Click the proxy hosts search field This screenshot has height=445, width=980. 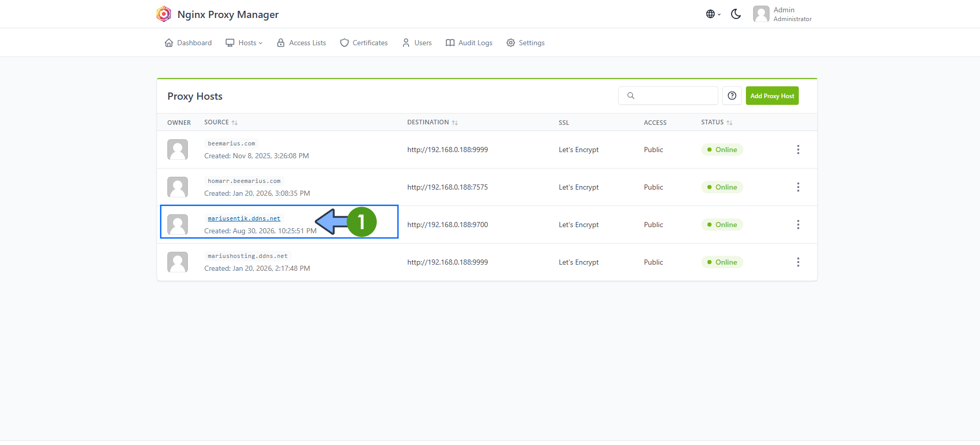pyautogui.click(x=668, y=96)
